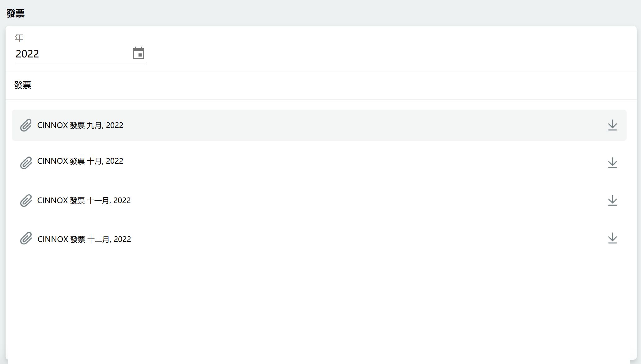Click empty space in the December invoice row

(342, 239)
